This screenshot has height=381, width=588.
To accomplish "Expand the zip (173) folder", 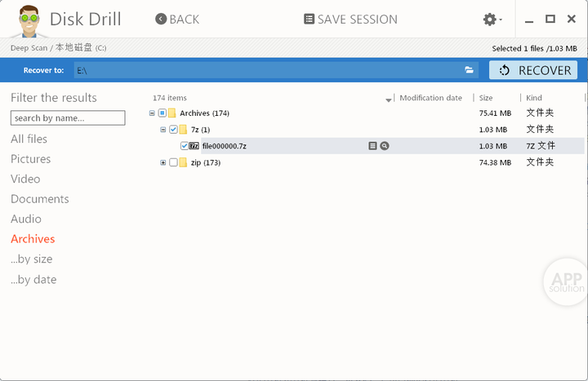I will click(163, 162).
